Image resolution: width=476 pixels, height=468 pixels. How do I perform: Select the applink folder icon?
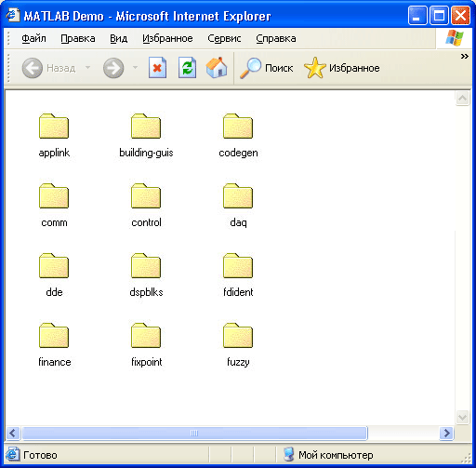[54, 126]
